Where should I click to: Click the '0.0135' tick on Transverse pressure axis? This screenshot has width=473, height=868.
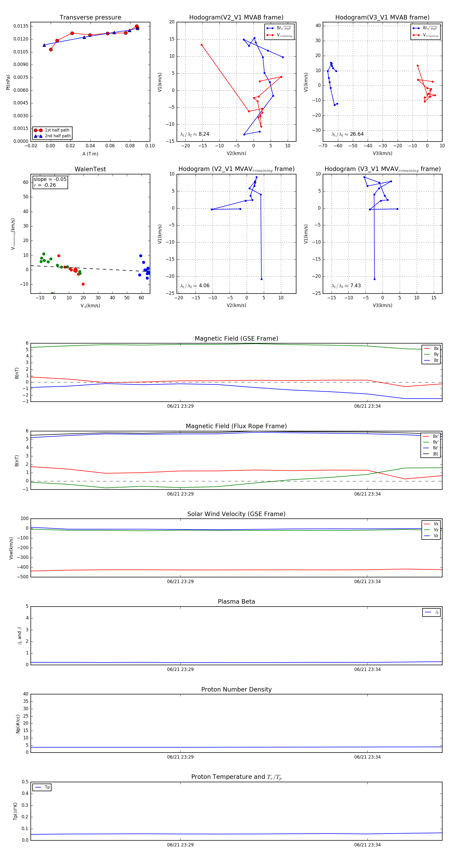(21, 26)
